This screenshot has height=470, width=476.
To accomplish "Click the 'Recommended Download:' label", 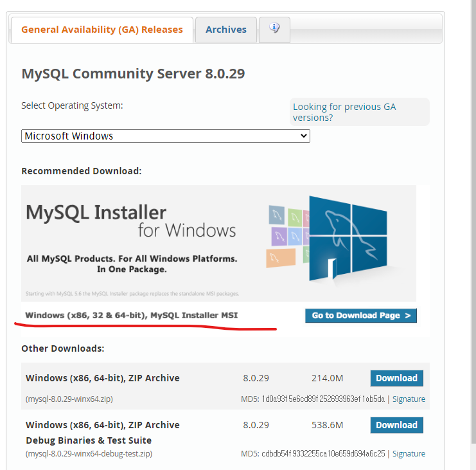I will pyautogui.click(x=82, y=171).
